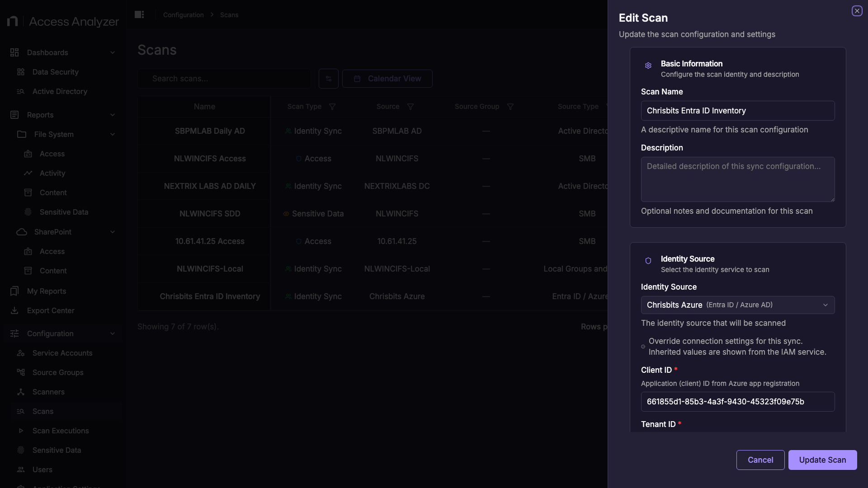Switch to Calendar View
Screen dimensions: 868x488
coord(387,78)
